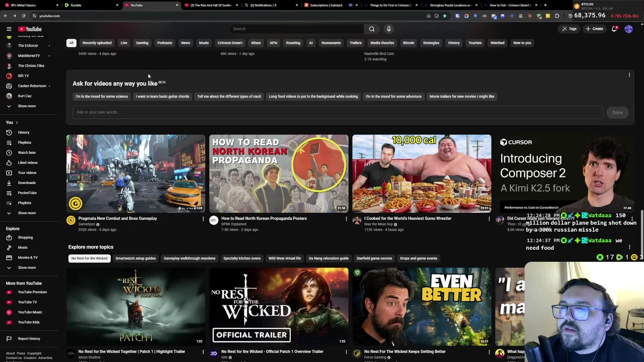Click the 'Ask in your own words' field

click(338, 112)
